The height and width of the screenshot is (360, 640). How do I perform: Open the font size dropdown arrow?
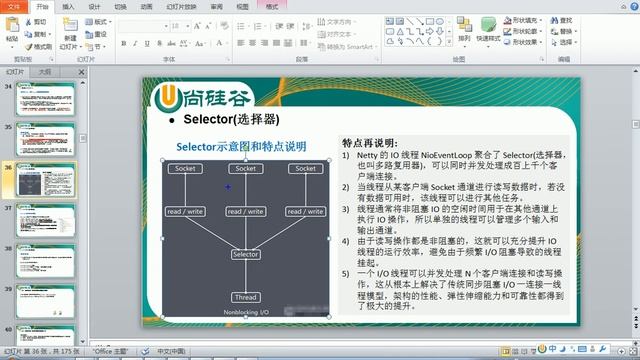pos(187,26)
